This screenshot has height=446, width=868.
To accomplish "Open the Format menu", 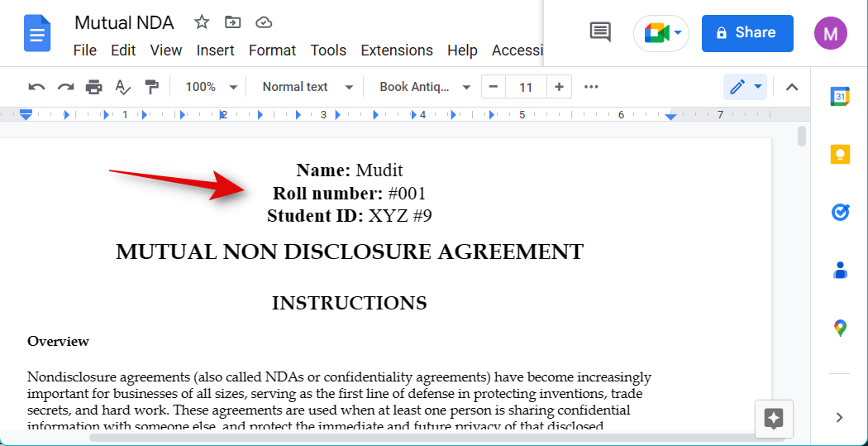I will click(x=272, y=50).
